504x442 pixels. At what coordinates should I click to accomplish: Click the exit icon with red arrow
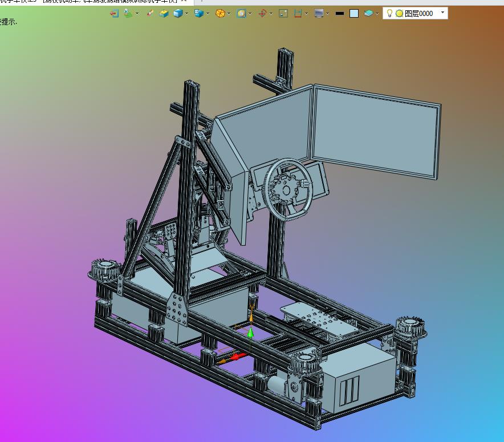point(115,14)
